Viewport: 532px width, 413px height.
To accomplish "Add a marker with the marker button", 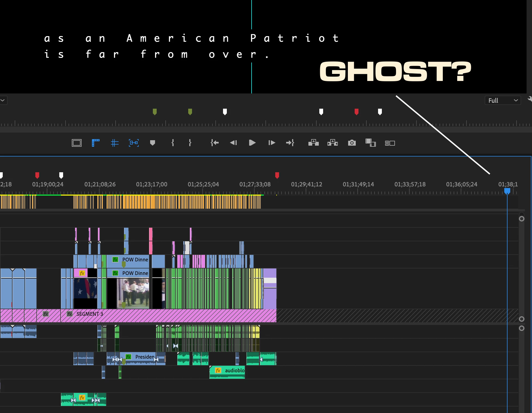I will tap(153, 143).
